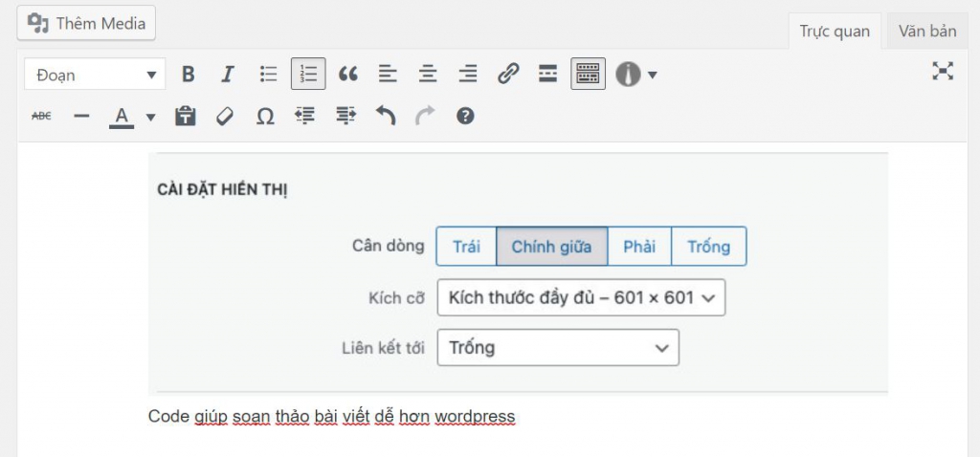Insert or edit a link
The image size is (980, 457).
[x=508, y=75]
